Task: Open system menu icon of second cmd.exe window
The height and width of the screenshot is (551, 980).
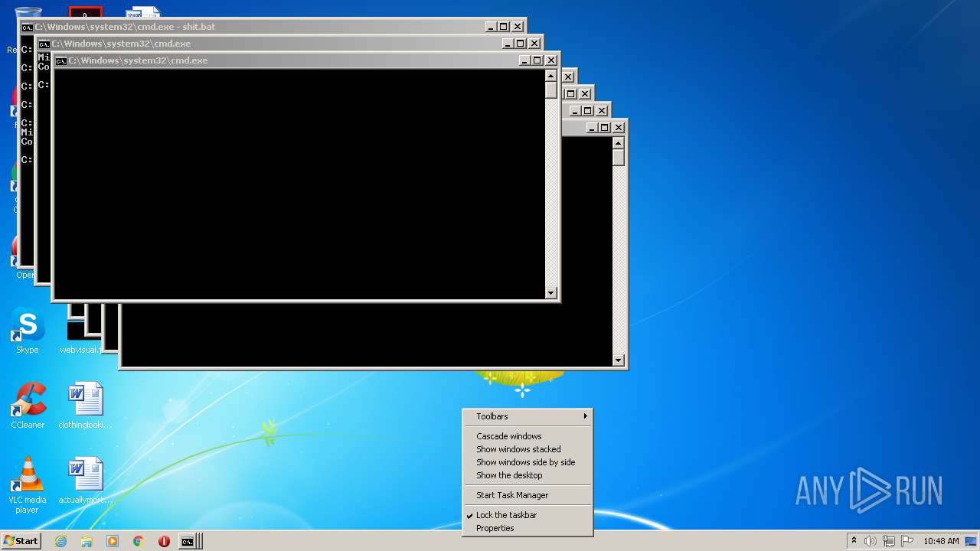Action: click(44, 44)
